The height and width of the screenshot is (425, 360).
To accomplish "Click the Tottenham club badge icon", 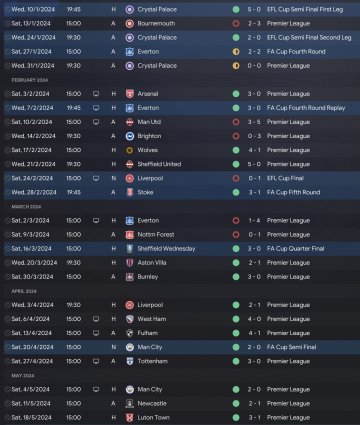I will click(x=130, y=361).
